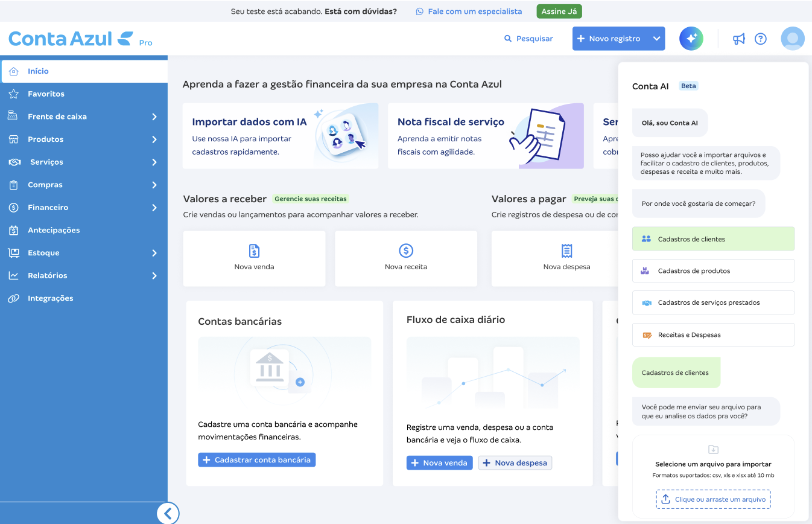Viewport: 812px width, 524px height.
Task: Choose Cadastros de produtos option in Conta AI
Action: tap(713, 271)
